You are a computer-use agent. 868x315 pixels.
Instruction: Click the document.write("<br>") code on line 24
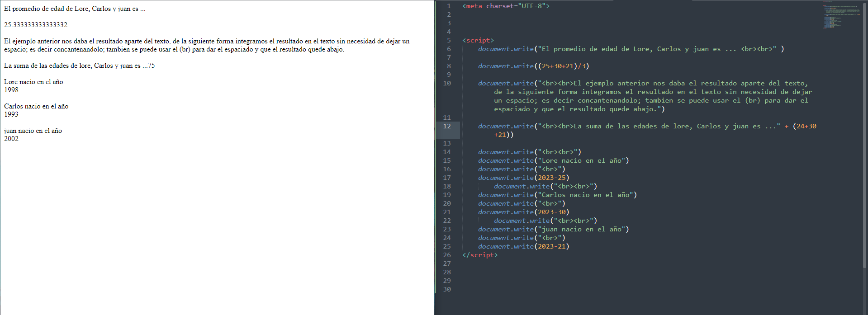point(522,238)
